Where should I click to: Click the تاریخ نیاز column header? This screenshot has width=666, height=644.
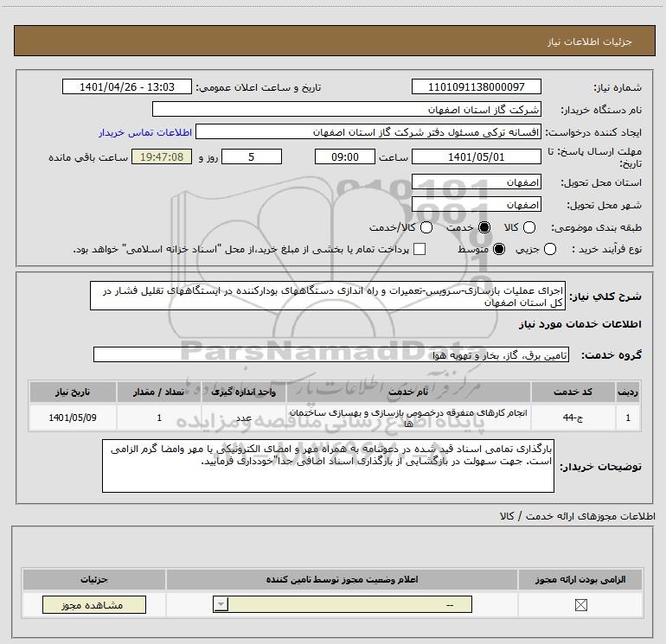tap(73, 392)
